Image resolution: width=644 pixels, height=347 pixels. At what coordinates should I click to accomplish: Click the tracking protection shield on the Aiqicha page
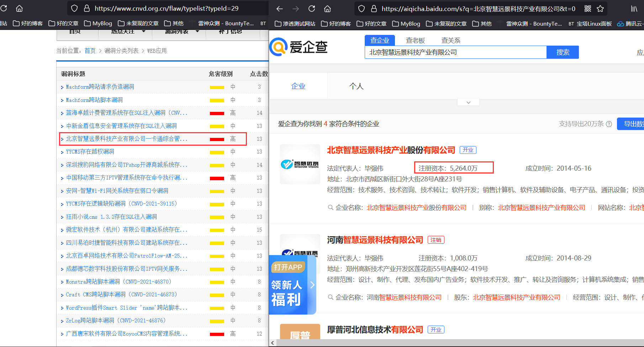(361, 8)
